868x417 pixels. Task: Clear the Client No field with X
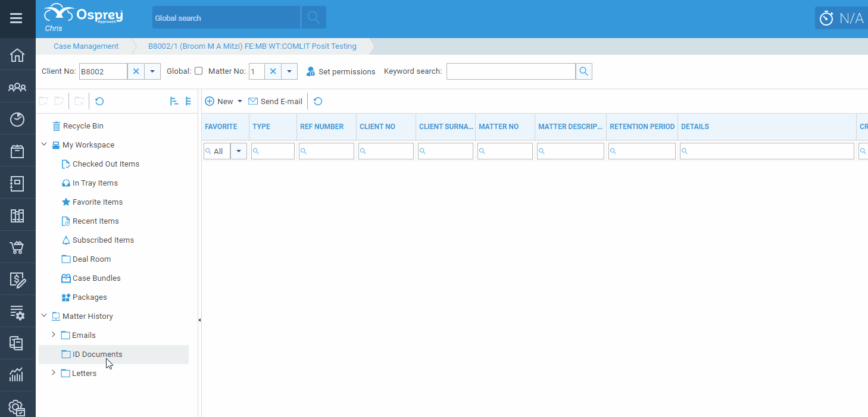coord(136,71)
